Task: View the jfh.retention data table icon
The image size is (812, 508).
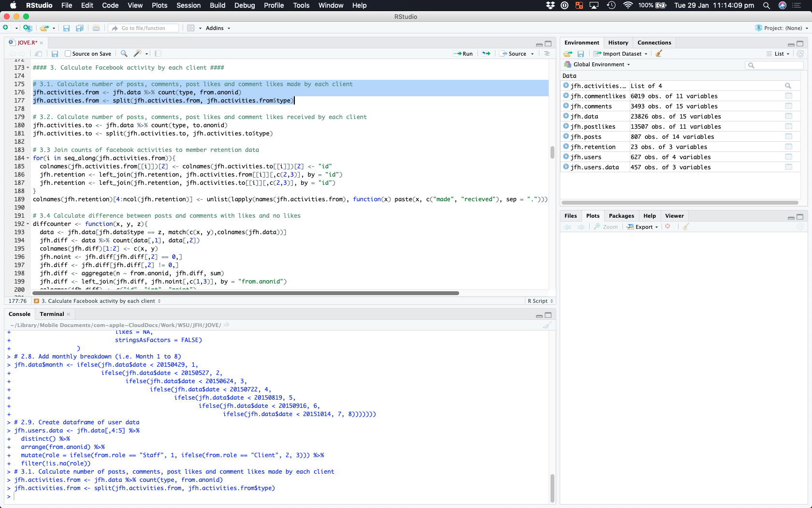Action: tap(788, 147)
